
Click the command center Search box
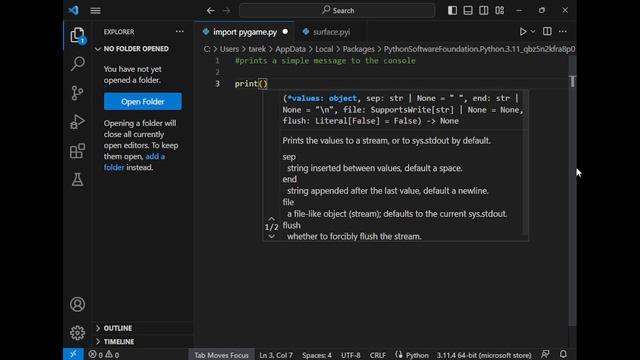point(337,11)
